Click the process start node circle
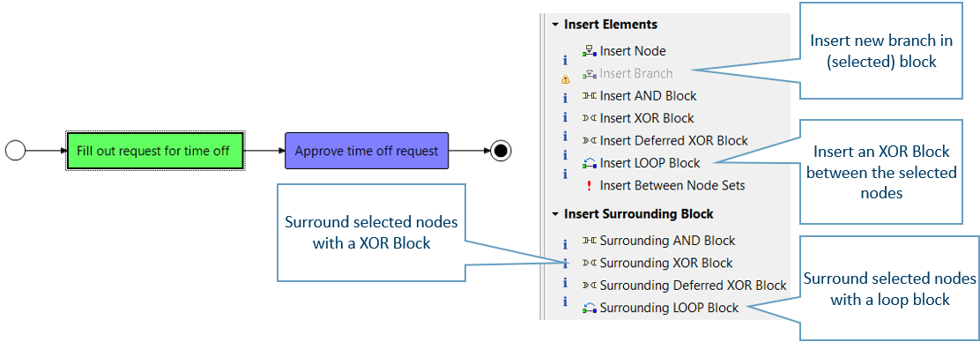 pos(15,151)
